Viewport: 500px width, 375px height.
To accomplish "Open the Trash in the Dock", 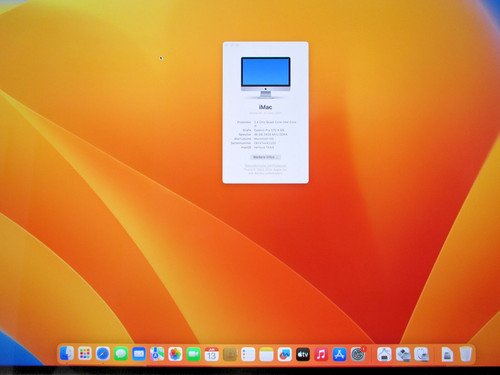I will (x=466, y=354).
